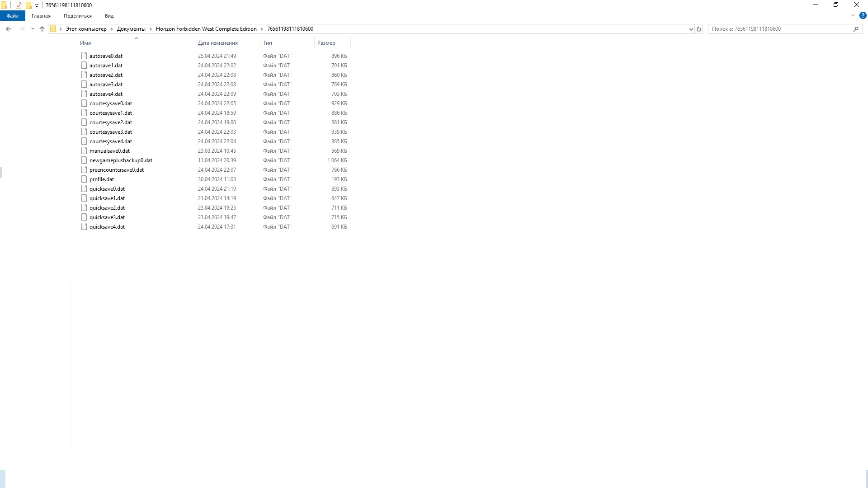Open the Вид ribbon tab

pyautogui.click(x=109, y=16)
